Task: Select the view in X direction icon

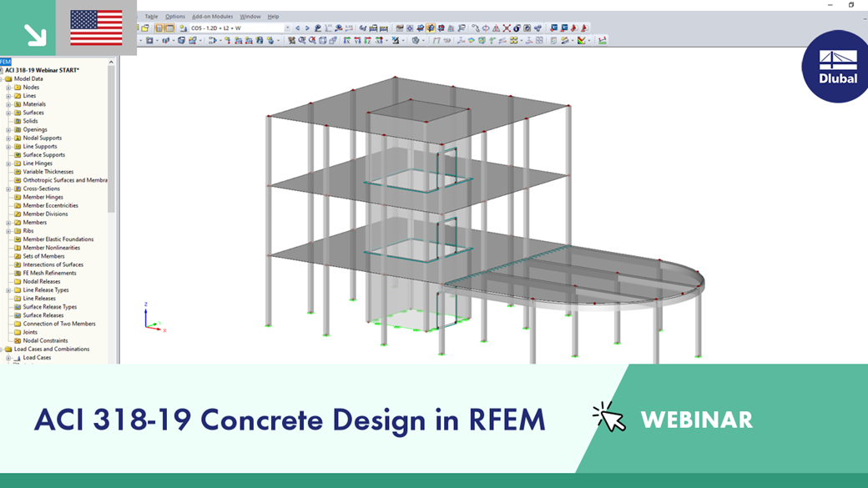Action: (347, 40)
